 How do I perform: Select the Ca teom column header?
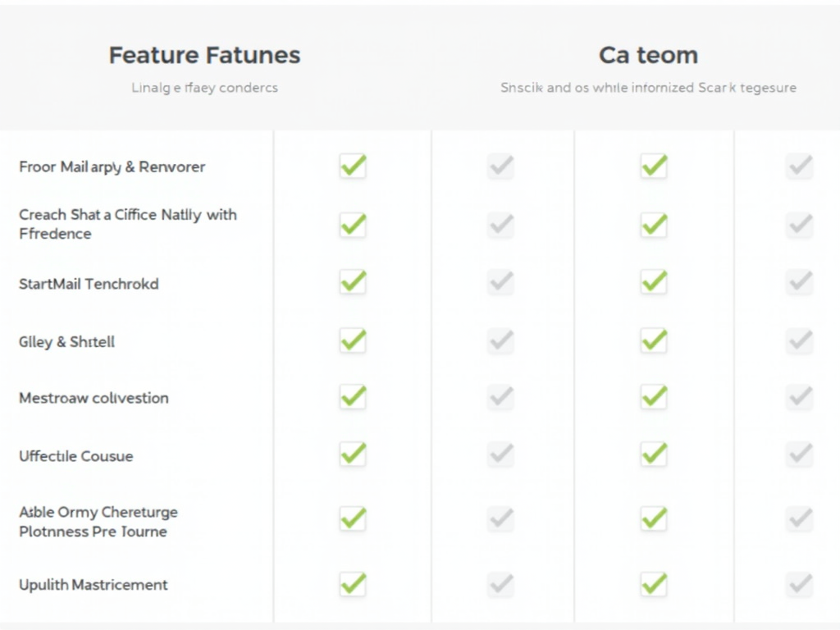(648, 56)
